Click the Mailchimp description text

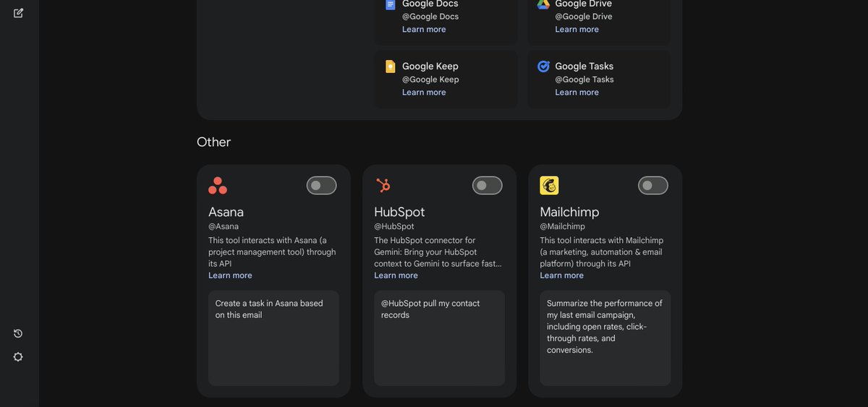[x=602, y=252]
